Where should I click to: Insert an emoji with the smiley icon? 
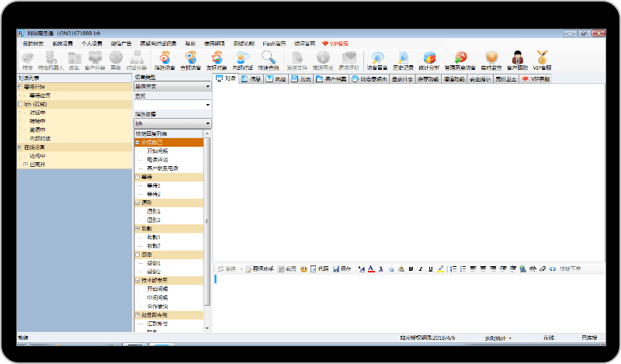(304, 269)
